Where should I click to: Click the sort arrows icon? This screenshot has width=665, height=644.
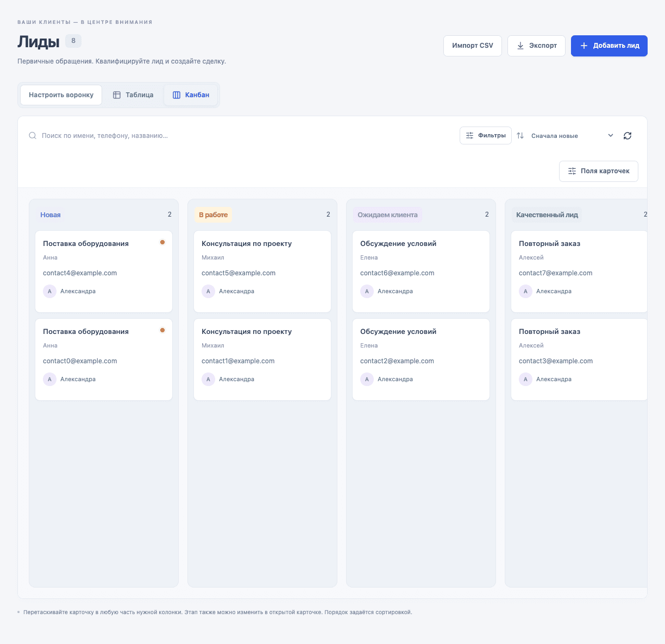(x=520, y=136)
